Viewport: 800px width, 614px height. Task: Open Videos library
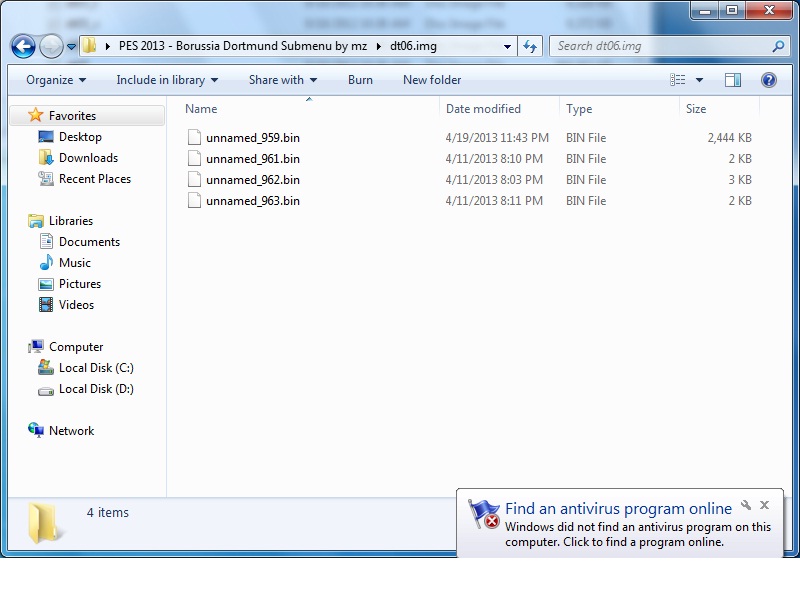77,304
